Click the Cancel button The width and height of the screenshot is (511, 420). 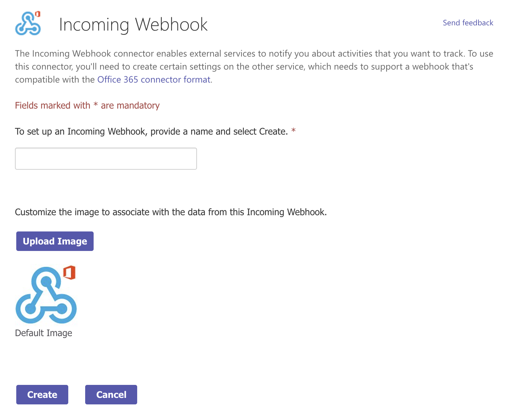coord(111,394)
